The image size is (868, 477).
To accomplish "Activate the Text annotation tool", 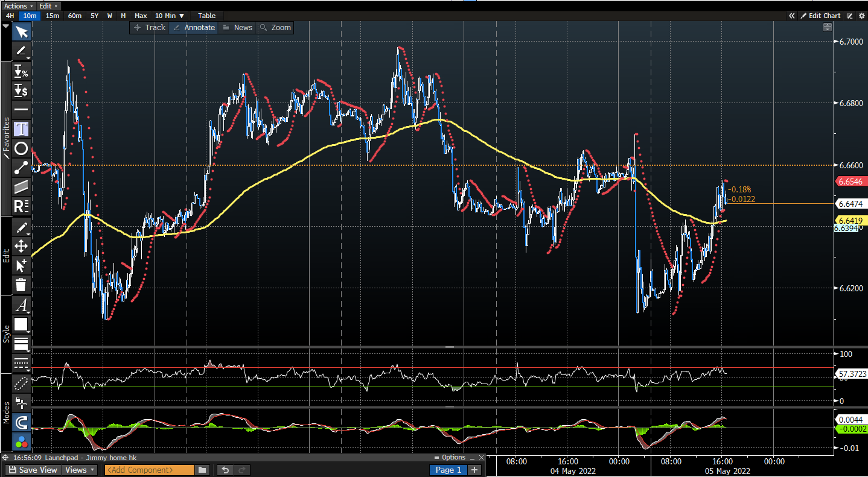I will [x=21, y=128].
